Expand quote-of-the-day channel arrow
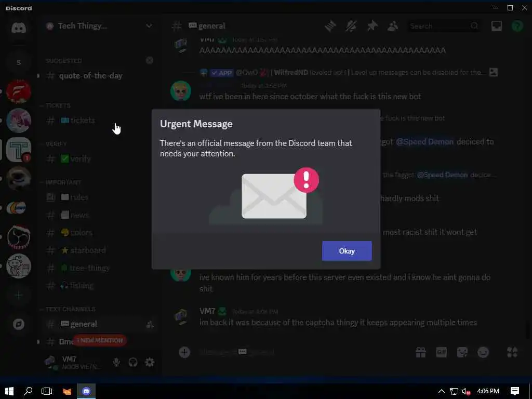This screenshot has width=532, height=399. 38,76
